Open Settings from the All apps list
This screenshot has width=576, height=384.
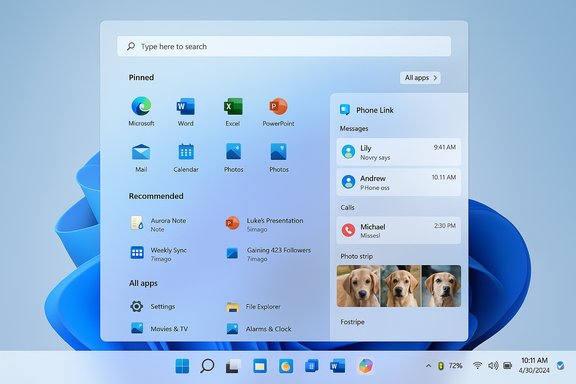click(152, 306)
